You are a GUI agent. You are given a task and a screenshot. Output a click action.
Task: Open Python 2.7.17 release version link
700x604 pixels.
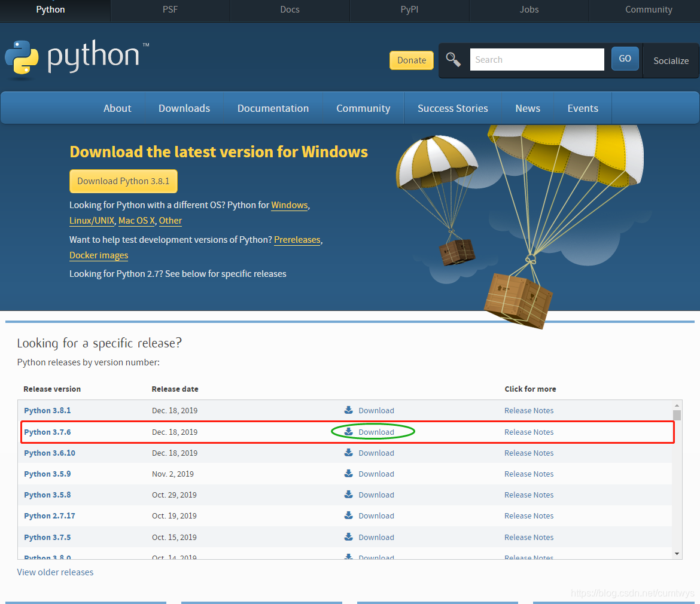(x=50, y=515)
